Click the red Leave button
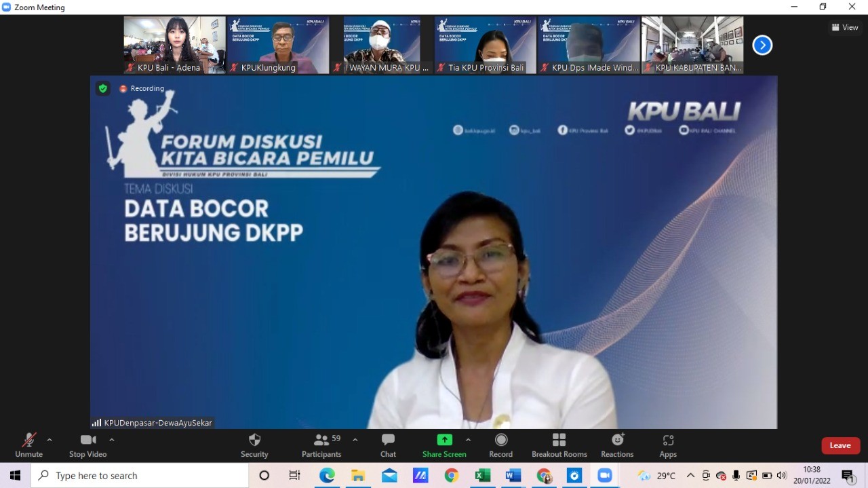The image size is (868, 488). pos(840,445)
